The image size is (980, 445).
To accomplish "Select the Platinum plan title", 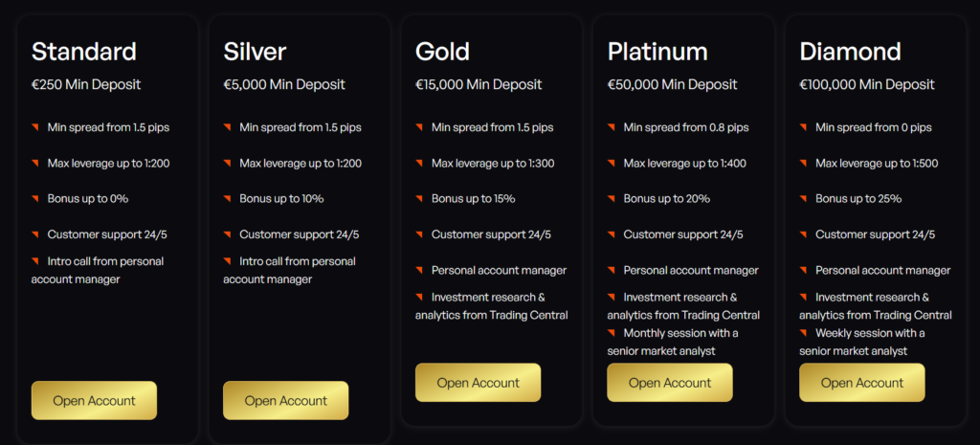I will (657, 51).
